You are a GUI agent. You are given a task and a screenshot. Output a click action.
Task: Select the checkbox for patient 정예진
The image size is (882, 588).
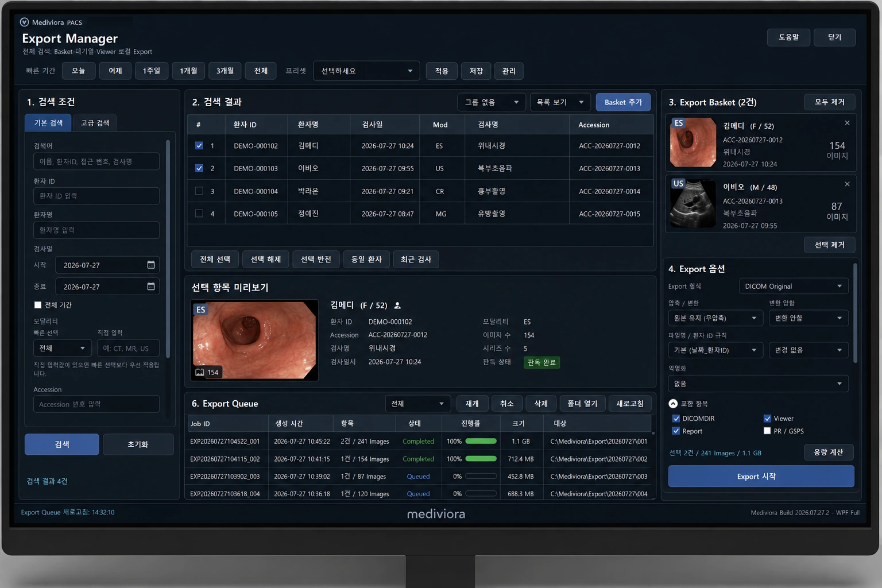[199, 214]
